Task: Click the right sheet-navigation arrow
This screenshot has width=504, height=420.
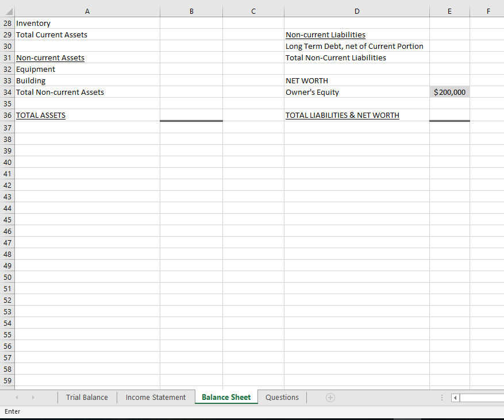Action: coord(33,397)
